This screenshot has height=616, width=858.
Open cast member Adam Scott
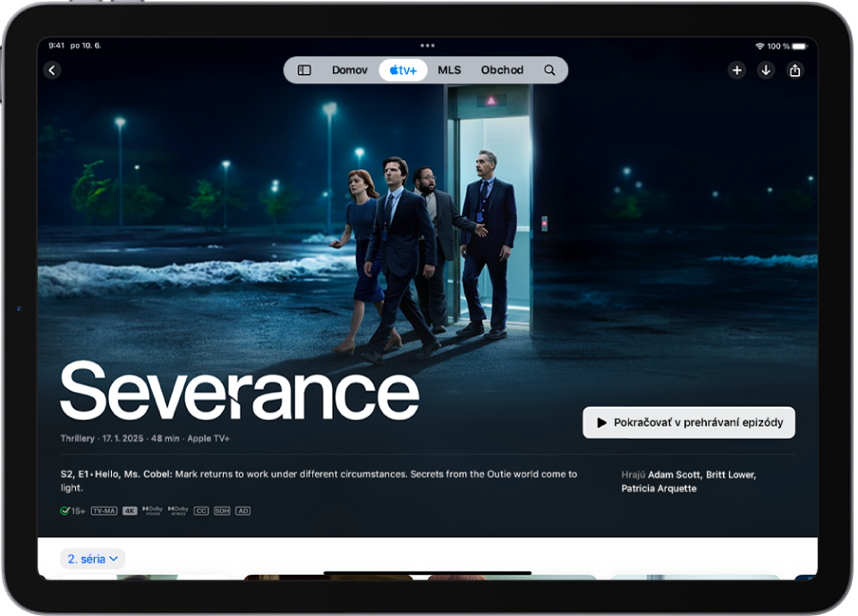(x=676, y=475)
